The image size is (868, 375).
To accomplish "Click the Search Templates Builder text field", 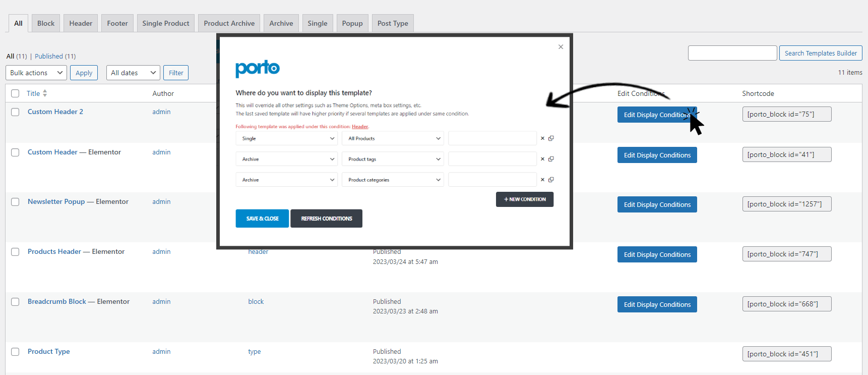I will pos(732,53).
